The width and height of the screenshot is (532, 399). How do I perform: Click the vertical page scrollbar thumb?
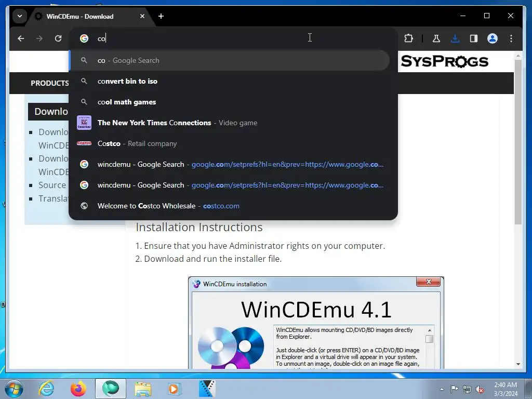pos(518,142)
